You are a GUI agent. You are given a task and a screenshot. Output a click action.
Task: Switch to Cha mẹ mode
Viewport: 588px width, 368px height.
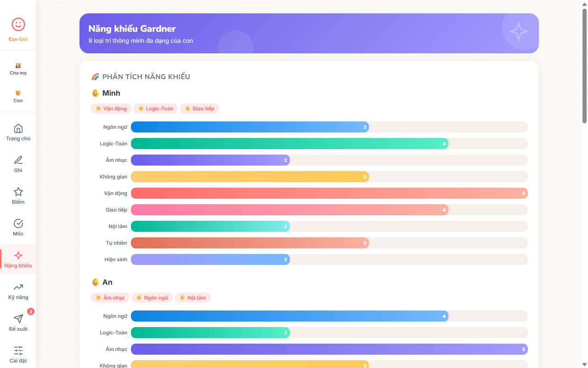[x=18, y=69]
